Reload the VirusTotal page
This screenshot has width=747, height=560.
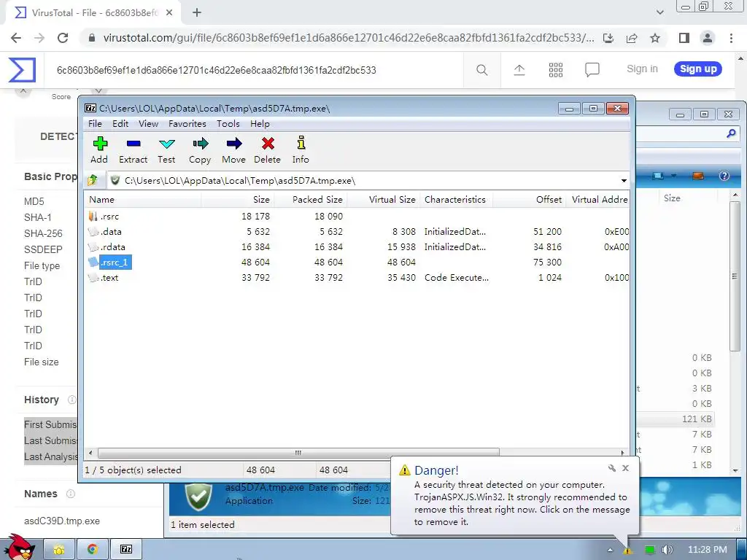point(63,38)
